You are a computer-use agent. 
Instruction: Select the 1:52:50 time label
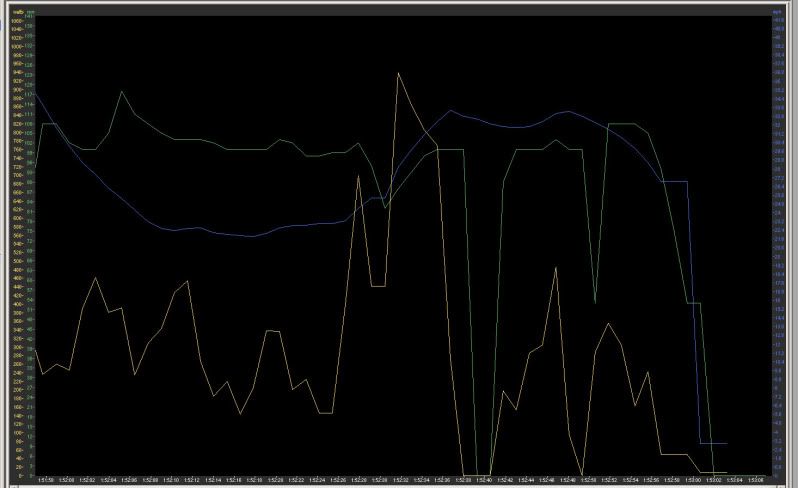click(x=588, y=481)
